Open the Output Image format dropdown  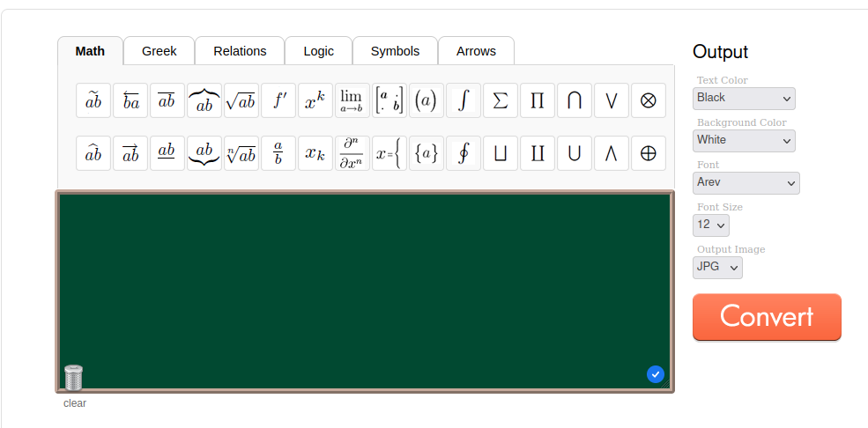(717, 267)
